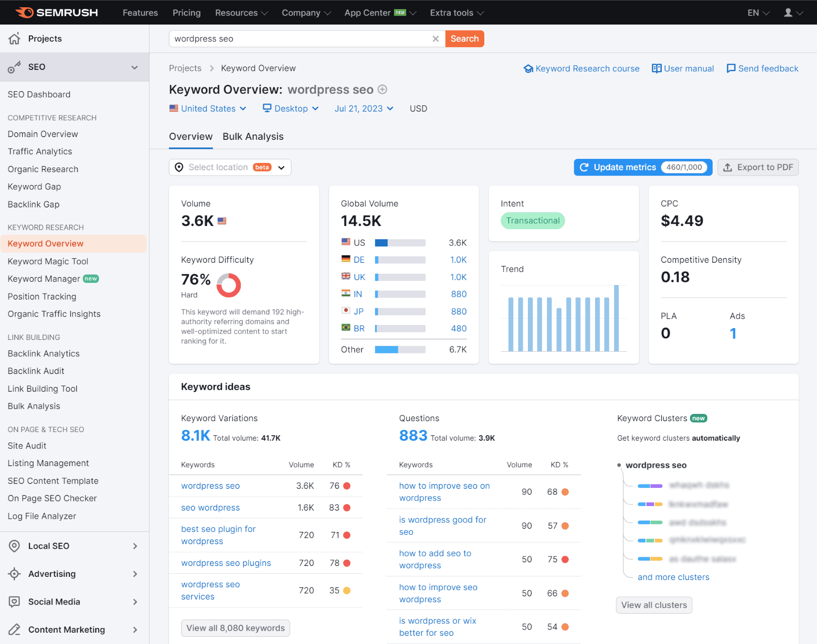Switch to the Bulk Analysis tab
817x644 pixels.
coord(253,136)
